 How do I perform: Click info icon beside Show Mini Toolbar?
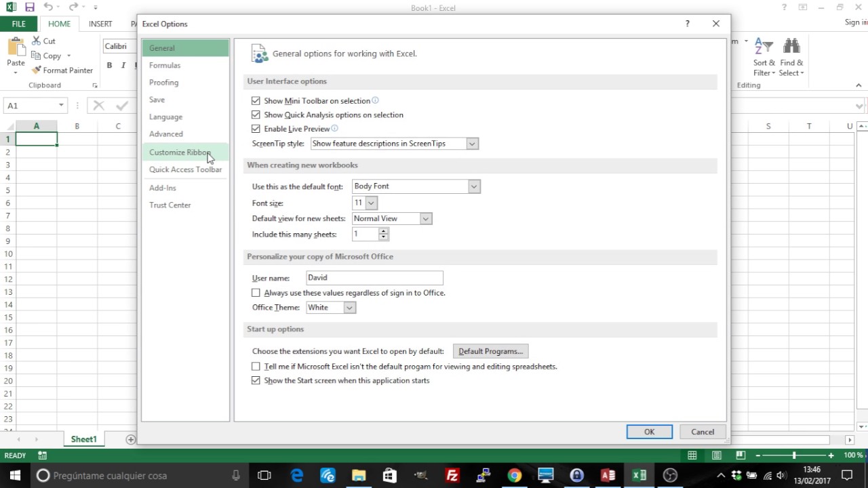(x=375, y=100)
